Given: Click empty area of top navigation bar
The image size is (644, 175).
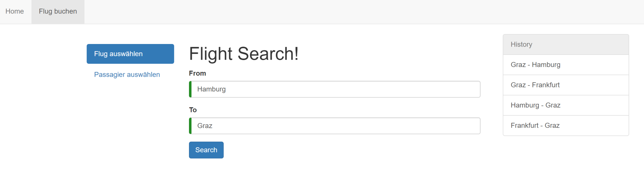Looking at the screenshot, I should (x=354, y=12).
